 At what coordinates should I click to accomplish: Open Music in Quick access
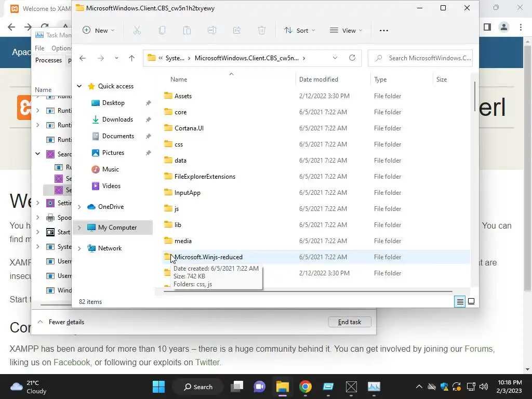pyautogui.click(x=110, y=169)
